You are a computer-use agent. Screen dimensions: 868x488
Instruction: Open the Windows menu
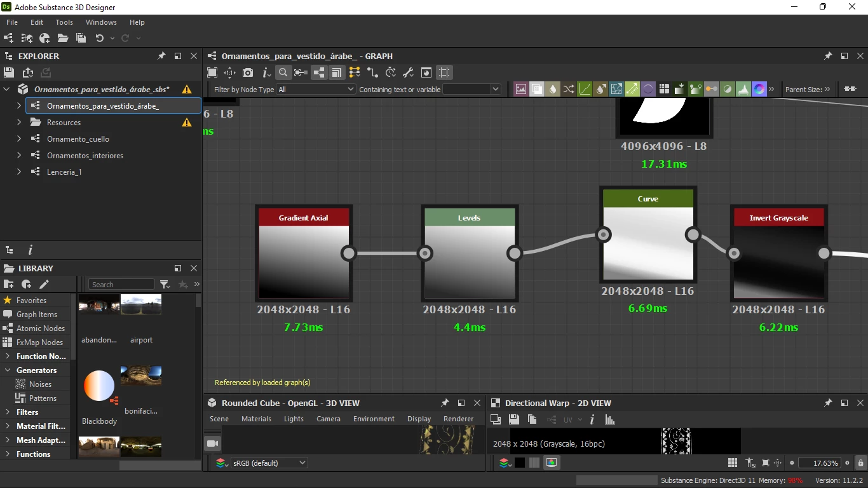point(101,22)
